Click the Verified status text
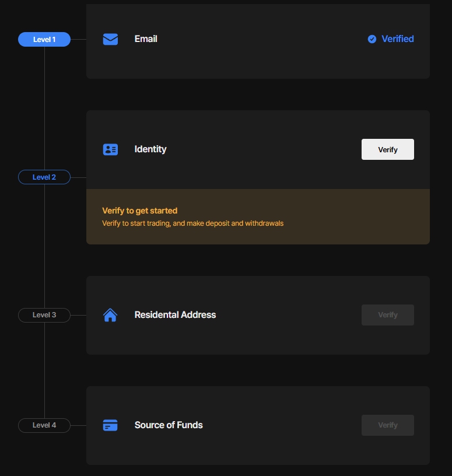452x476 pixels. pyautogui.click(x=398, y=39)
